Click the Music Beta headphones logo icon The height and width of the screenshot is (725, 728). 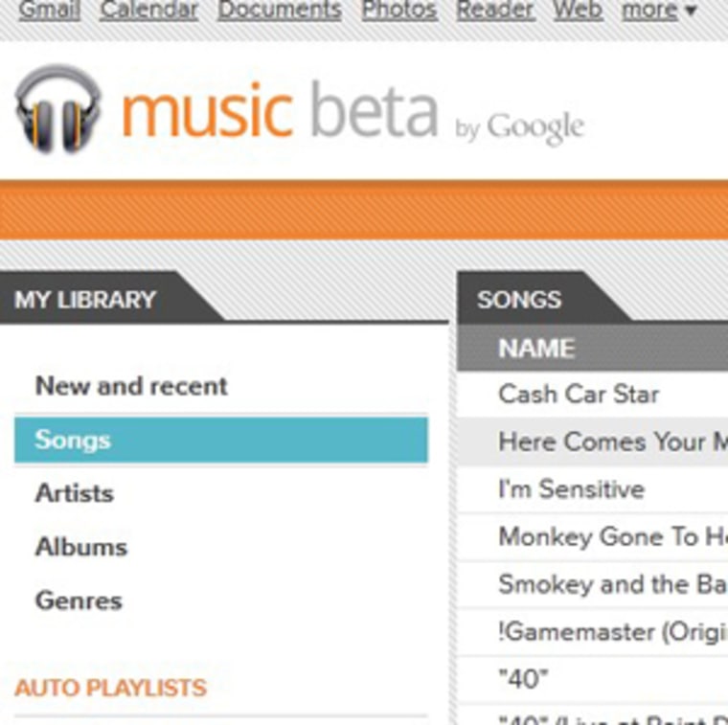57,108
